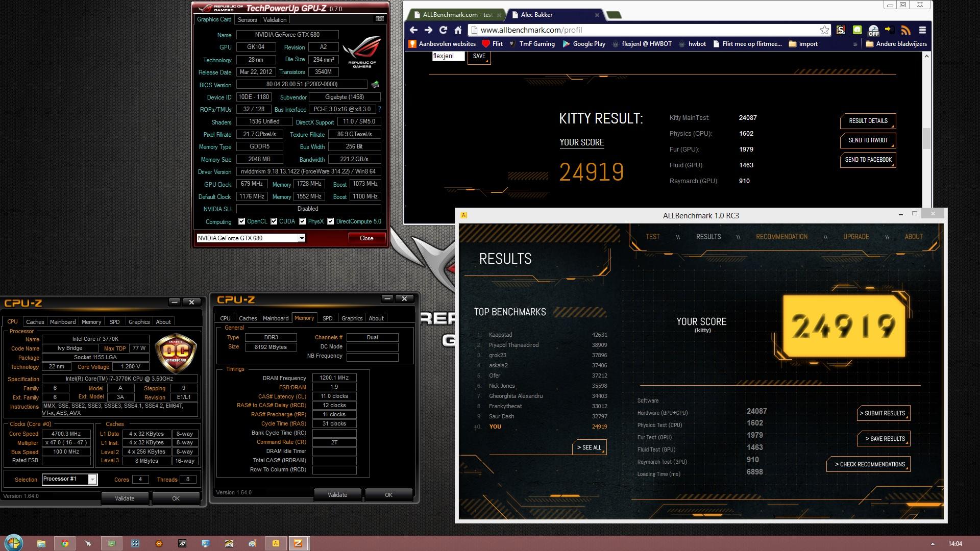Reload the allbenchmark.com page
The height and width of the screenshot is (551, 980).
443,30
